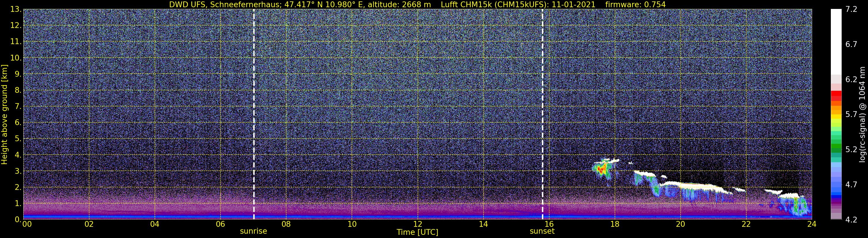This screenshot has width=868, height=238.
Task: Click the white sunset dashed line marker
Action: point(542,114)
